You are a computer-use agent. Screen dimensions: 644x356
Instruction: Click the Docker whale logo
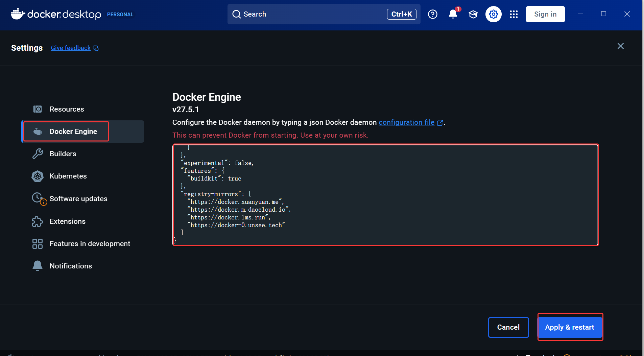coord(18,14)
